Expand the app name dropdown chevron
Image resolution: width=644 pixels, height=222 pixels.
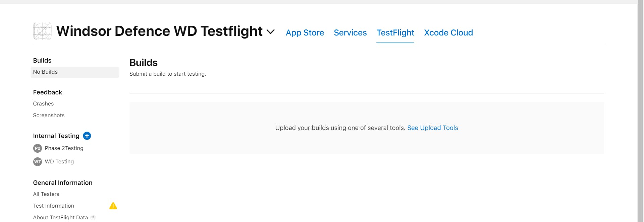270,32
